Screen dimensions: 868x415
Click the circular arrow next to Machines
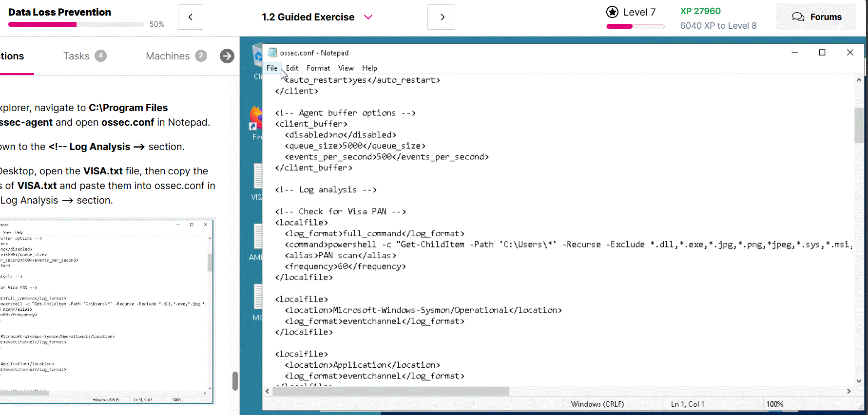tap(227, 56)
